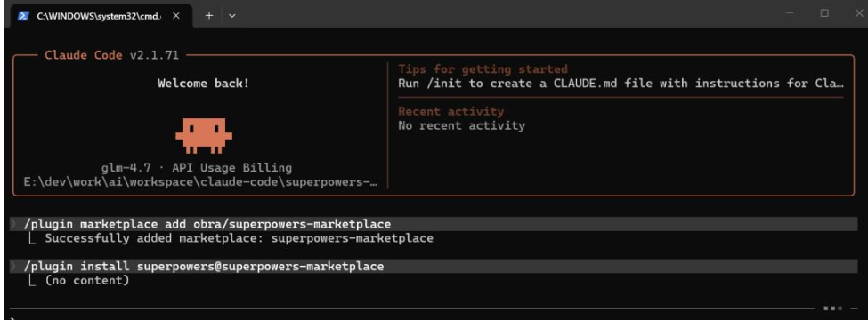Maximize the terminal window
This screenshot has height=320, width=868.
click(824, 13)
